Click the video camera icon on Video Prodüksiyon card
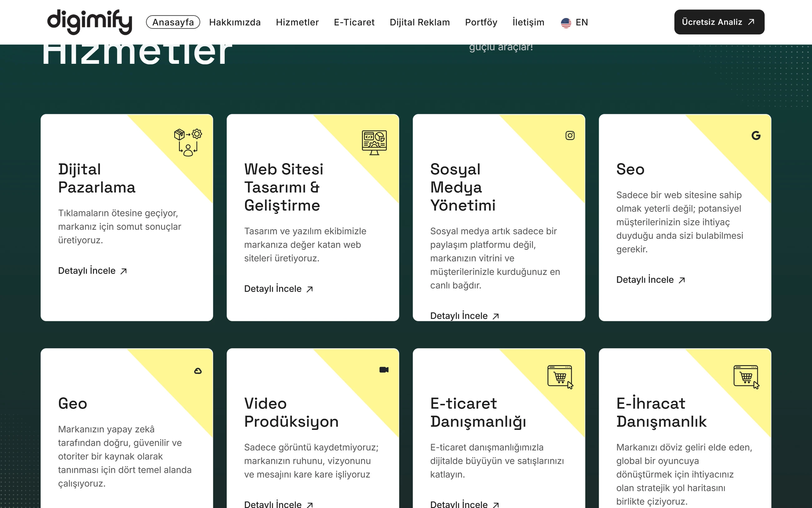 [x=384, y=370]
